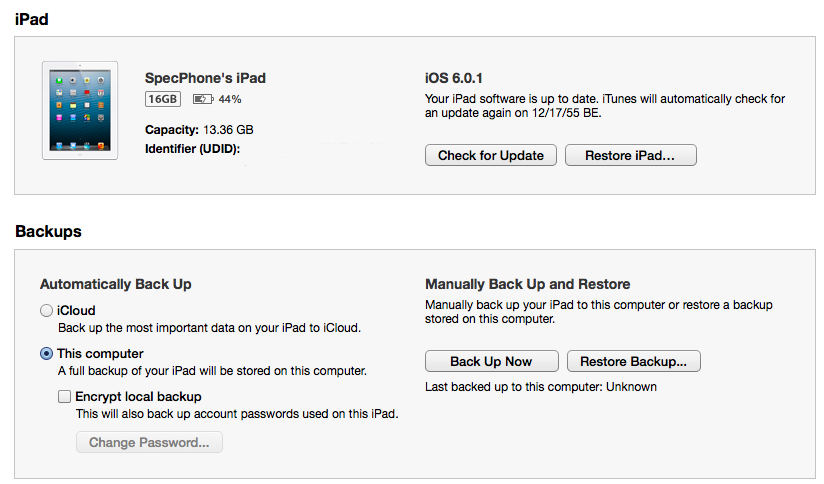Screen dimensions: 824x484
Task: Enable Encrypt local backup checkbox
Action: (65, 396)
